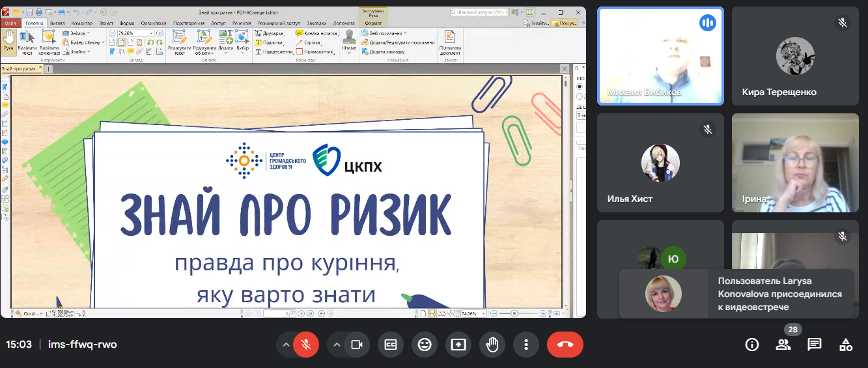Open the emoji reactions panel
Screen dimensions: 868x368
point(425,345)
